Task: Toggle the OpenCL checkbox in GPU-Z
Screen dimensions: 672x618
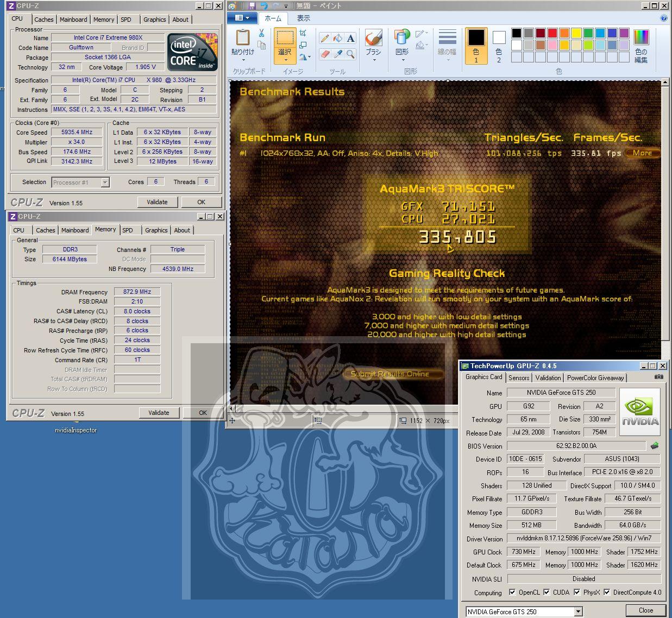Action: pos(512,592)
